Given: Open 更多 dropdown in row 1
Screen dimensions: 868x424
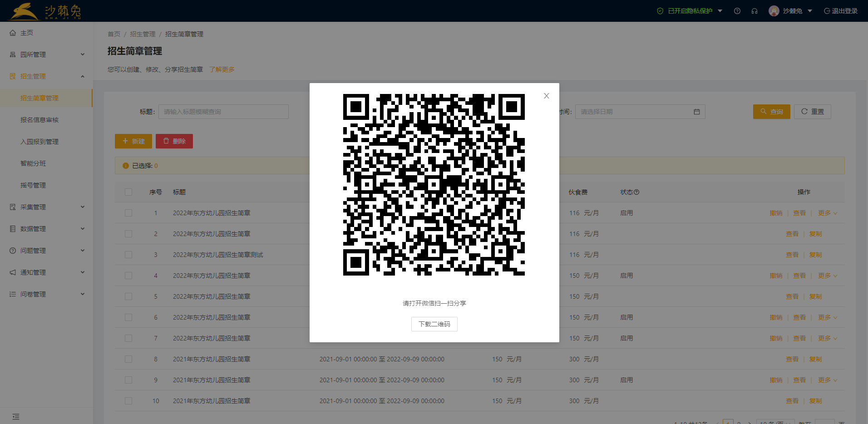Looking at the screenshot, I should [828, 213].
